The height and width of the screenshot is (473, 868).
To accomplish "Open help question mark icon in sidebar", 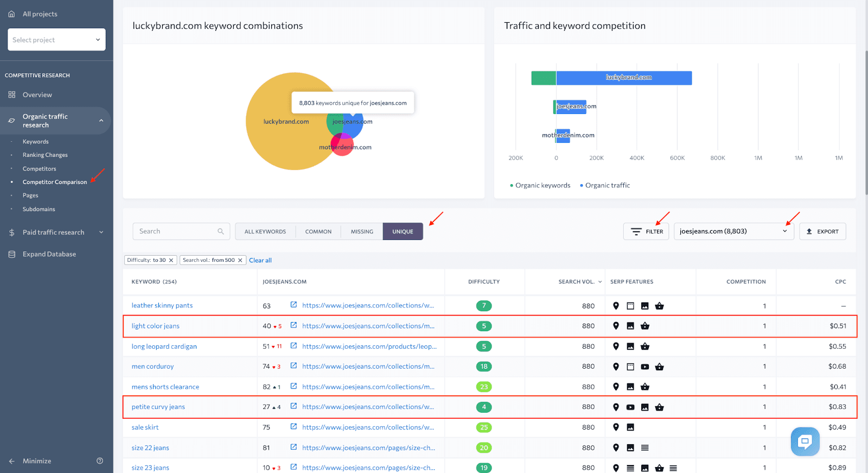I will [x=100, y=461].
